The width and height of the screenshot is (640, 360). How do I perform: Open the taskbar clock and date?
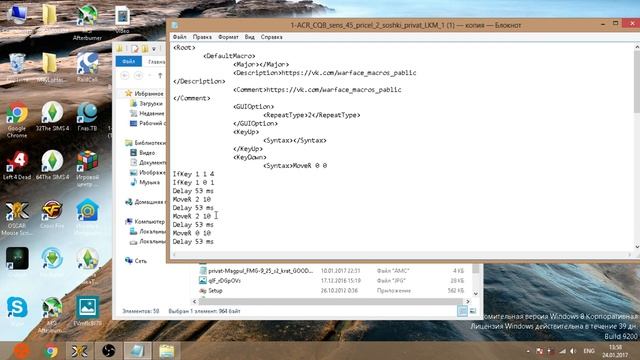615,351
